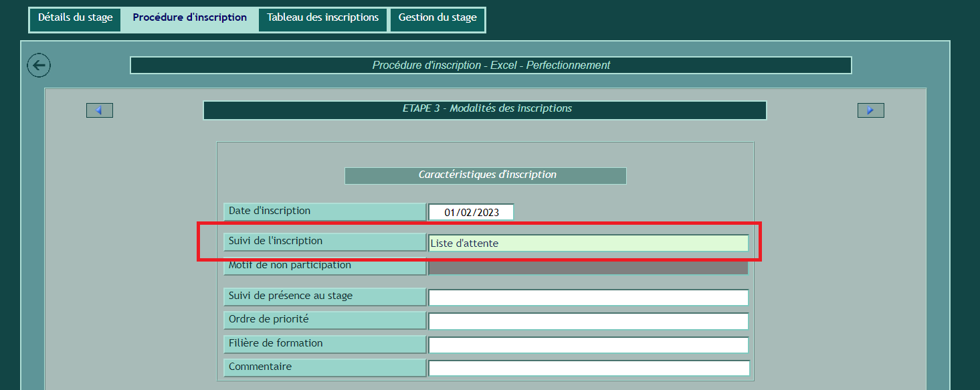
Task: Open the Détails du stage tab
Action: pos(75,18)
